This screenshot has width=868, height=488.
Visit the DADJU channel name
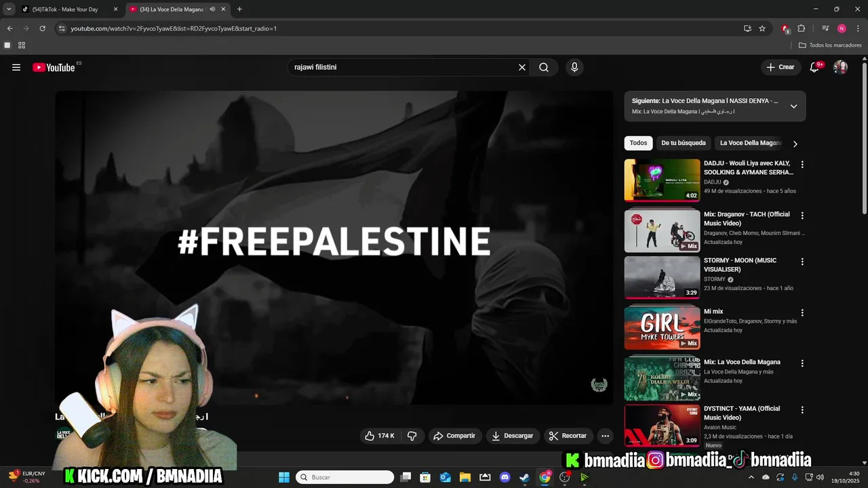[713, 182]
